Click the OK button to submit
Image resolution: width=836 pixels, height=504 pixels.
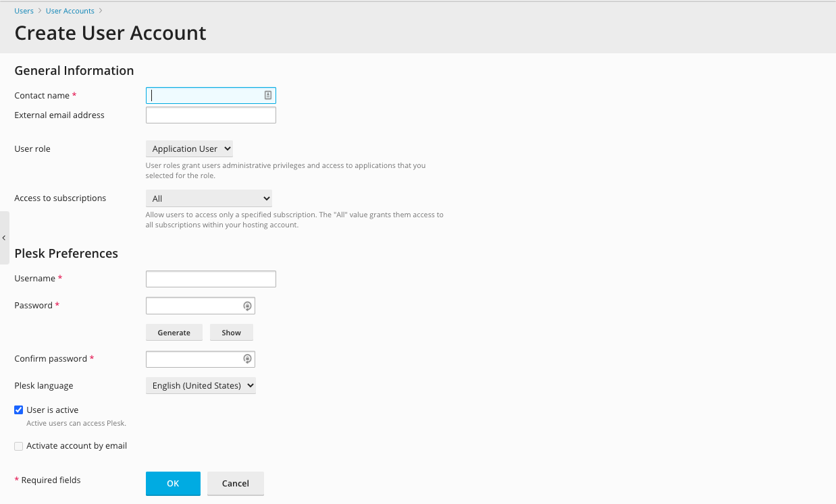tap(173, 484)
